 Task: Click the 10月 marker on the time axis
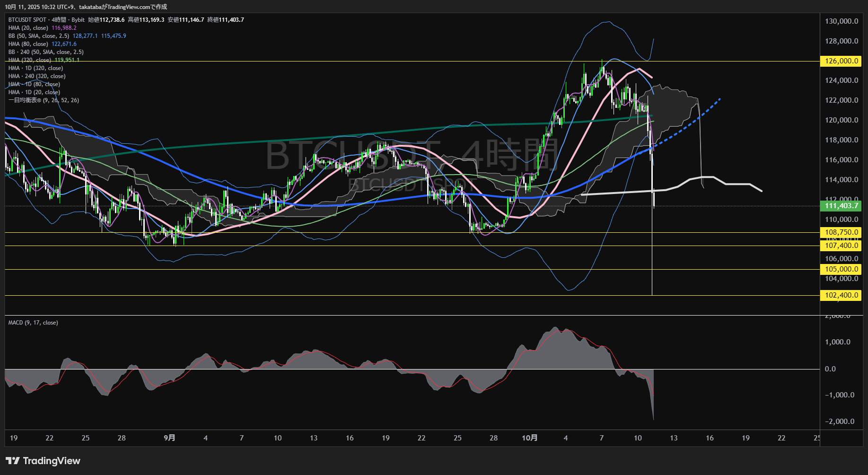(529, 438)
